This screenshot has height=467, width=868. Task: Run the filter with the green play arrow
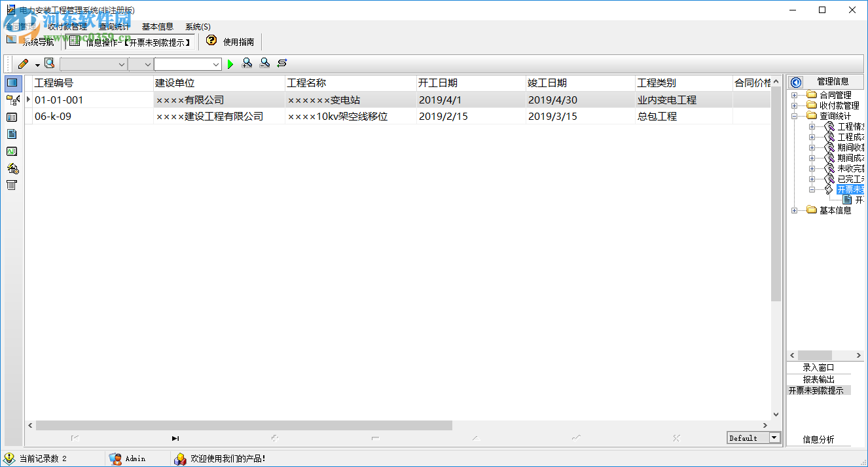[230, 64]
